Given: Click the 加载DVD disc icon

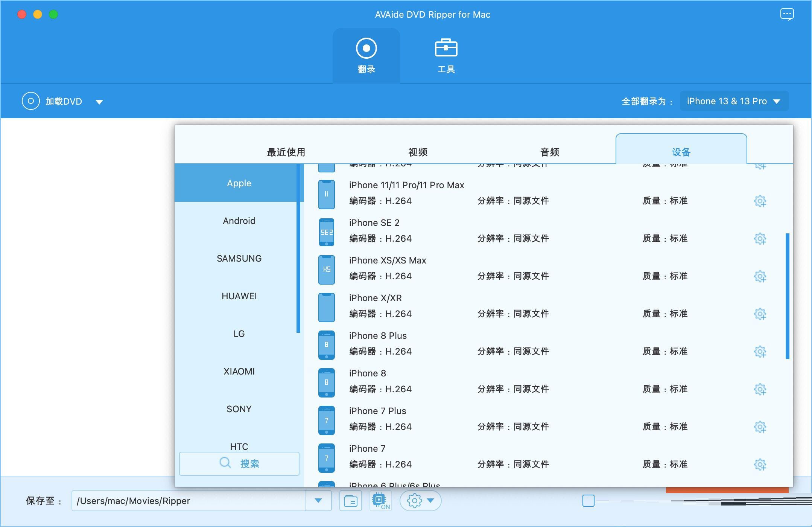Looking at the screenshot, I should pos(31,101).
